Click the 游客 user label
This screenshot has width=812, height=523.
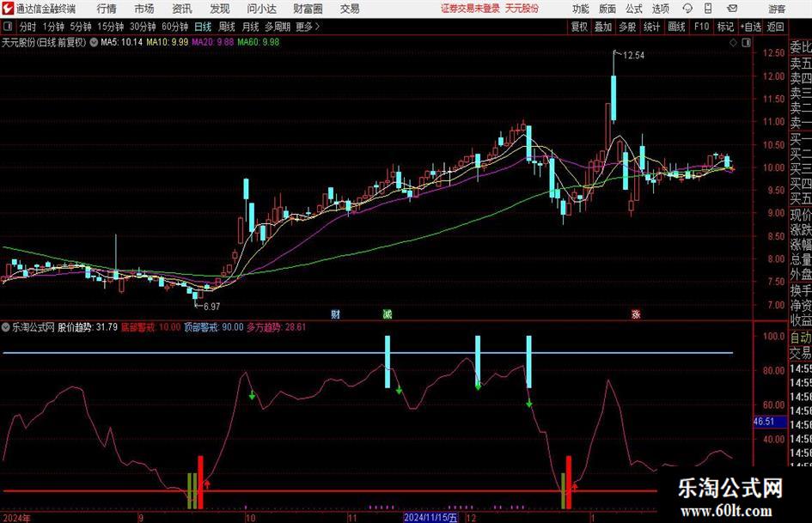click(x=777, y=9)
